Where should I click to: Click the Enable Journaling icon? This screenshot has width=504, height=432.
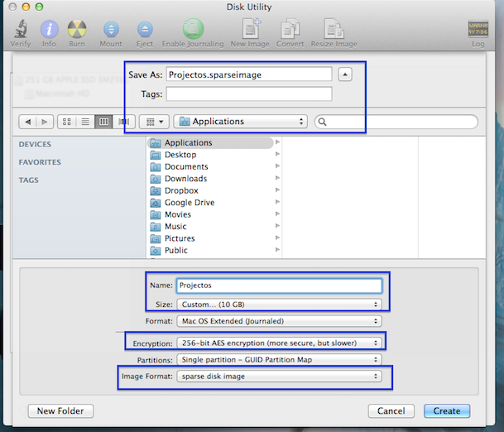point(193,31)
